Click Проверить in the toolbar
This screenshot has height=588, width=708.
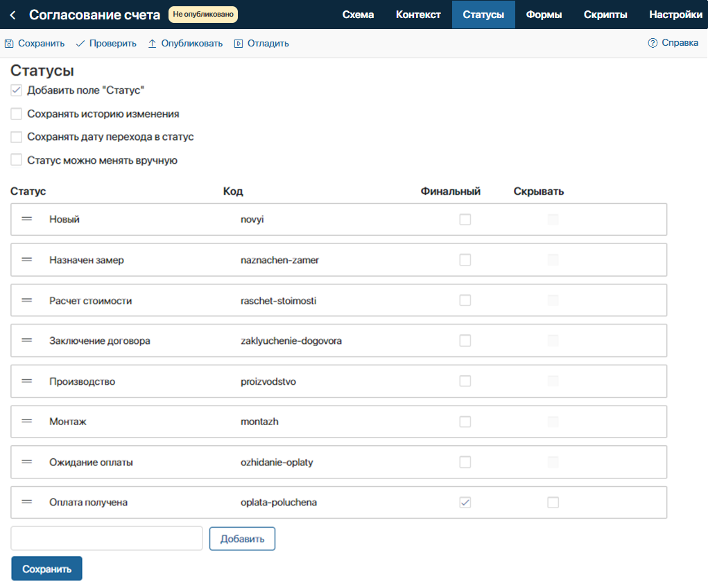click(107, 44)
